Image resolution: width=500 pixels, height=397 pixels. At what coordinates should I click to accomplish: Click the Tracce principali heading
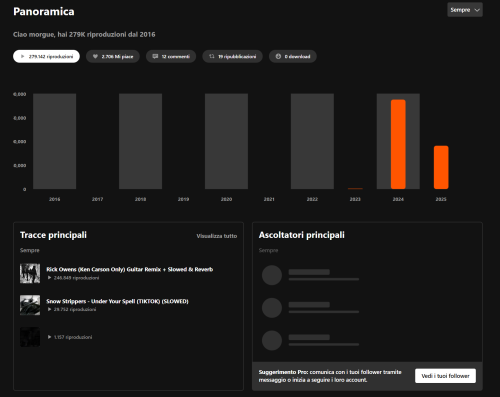click(53, 235)
